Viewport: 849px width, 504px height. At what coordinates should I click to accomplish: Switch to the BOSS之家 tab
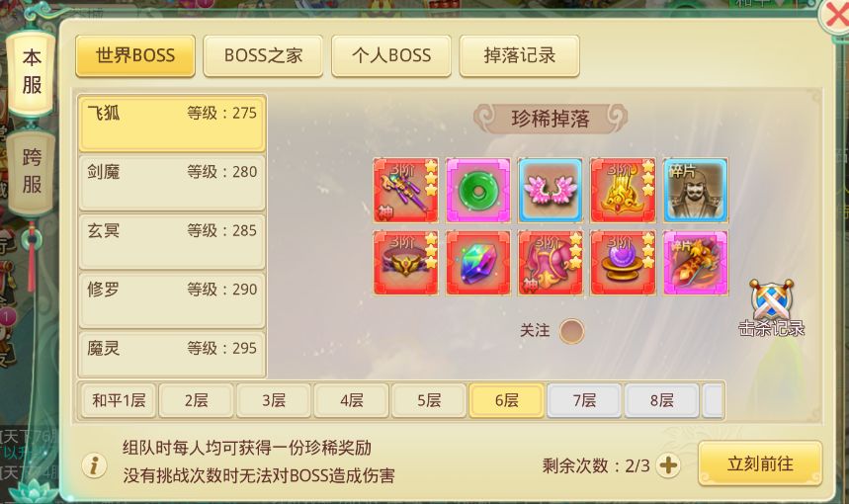tap(263, 55)
